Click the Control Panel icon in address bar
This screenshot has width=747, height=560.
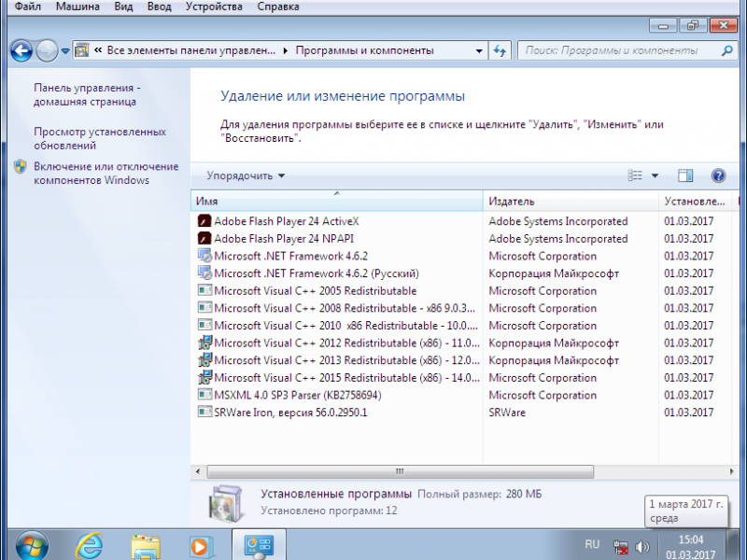tap(82, 50)
